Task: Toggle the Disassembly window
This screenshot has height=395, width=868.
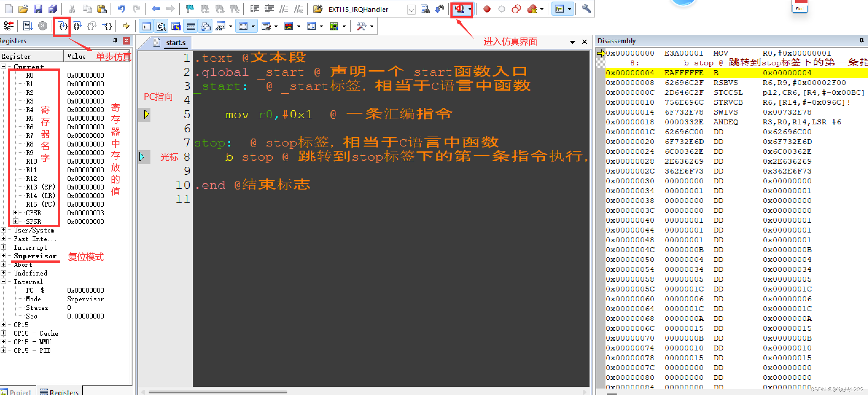Action: (x=162, y=26)
